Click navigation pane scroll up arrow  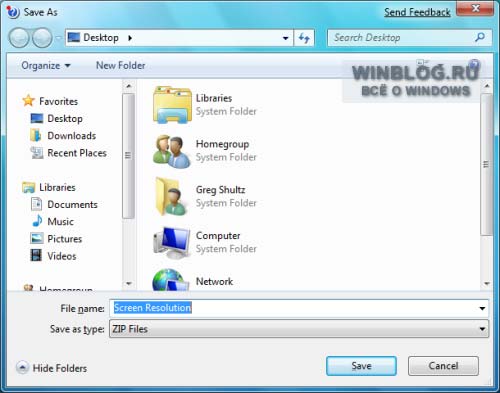point(129,86)
